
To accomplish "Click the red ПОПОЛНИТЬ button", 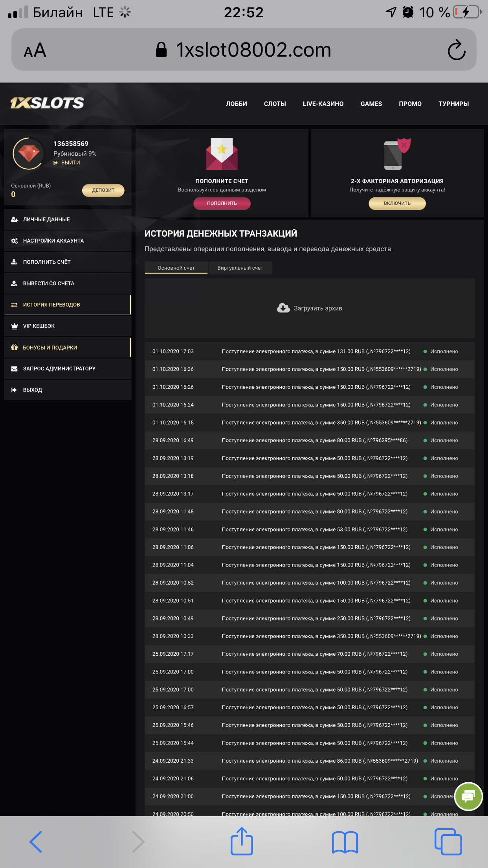I will (222, 203).
